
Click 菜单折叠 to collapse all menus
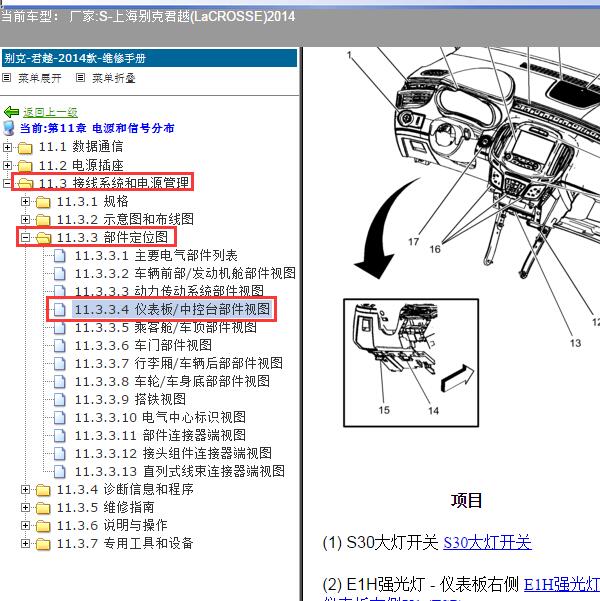click(x=114, y=78)
